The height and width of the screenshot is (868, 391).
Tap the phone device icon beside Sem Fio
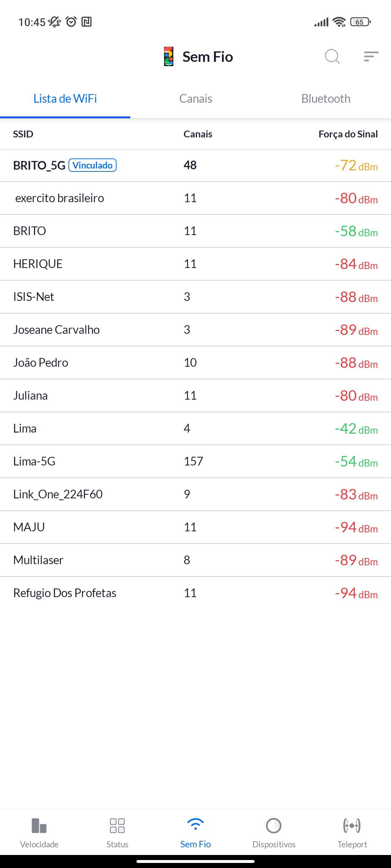click(169, 56)
